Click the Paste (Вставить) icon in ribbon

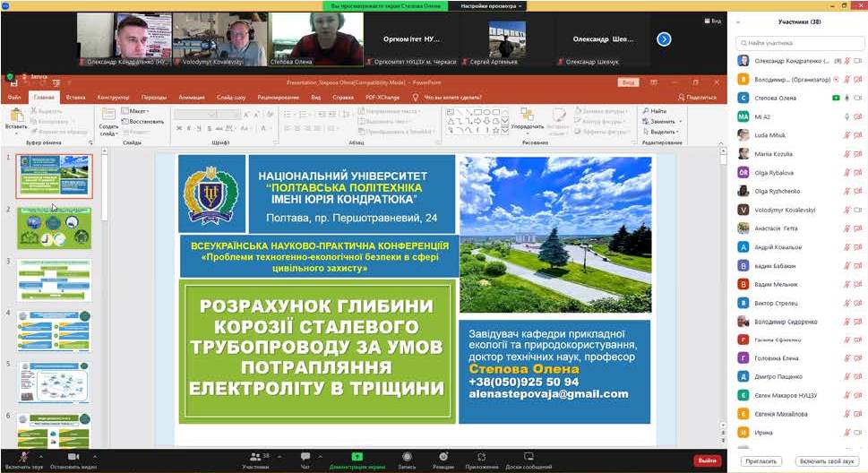coord(16,117)
